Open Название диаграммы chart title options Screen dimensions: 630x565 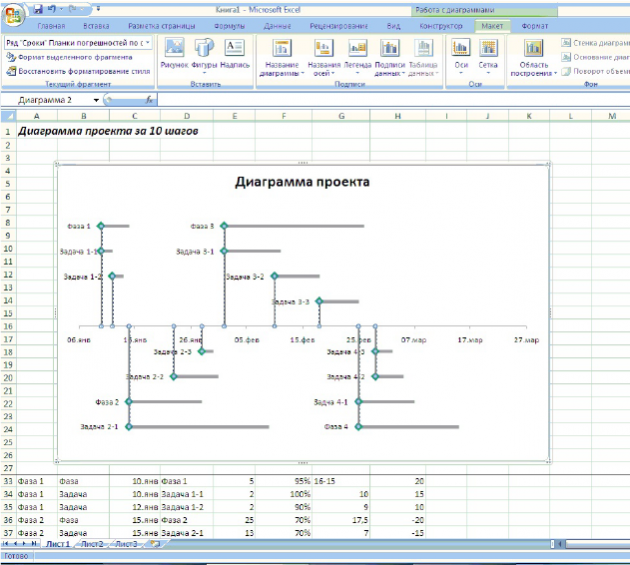click(x=282, y=57)
